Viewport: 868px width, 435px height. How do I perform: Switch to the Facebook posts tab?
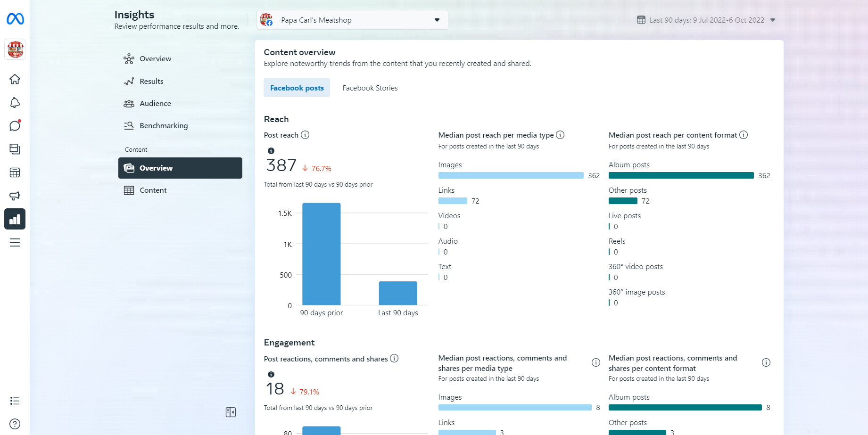[x=297, y=88]
